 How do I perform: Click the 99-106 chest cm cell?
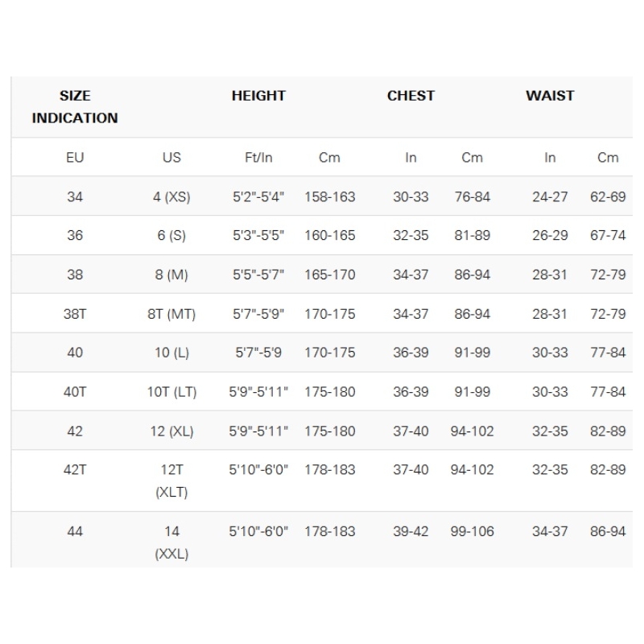coord(473,531)
